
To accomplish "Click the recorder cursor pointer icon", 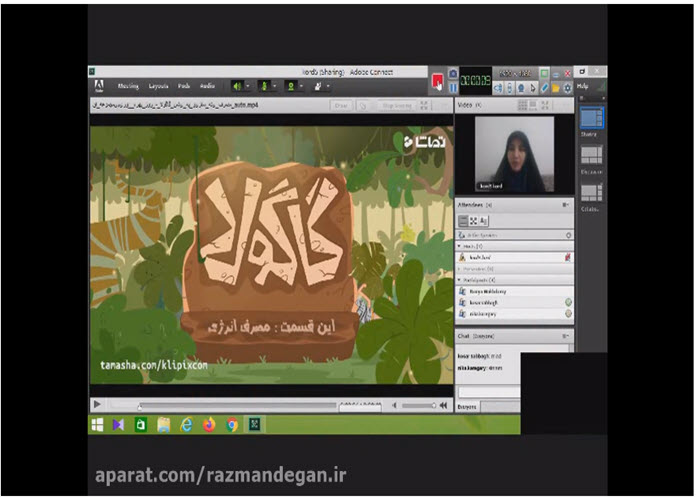I will (533, 88).
